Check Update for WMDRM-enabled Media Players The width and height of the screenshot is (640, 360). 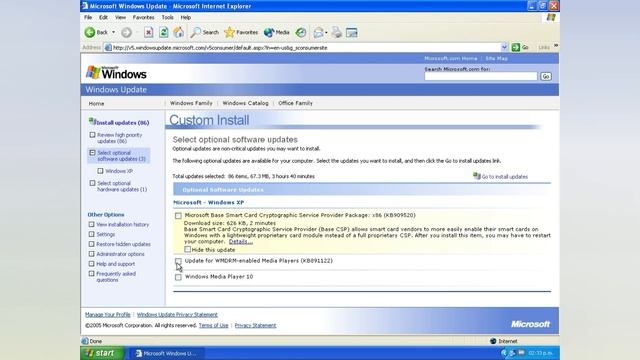tap(178, 260)
